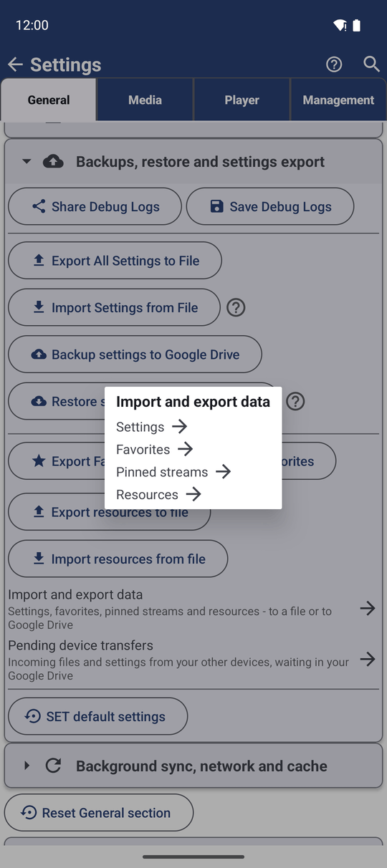Open help icon next to Import Settings

click(x=236, y=308)
